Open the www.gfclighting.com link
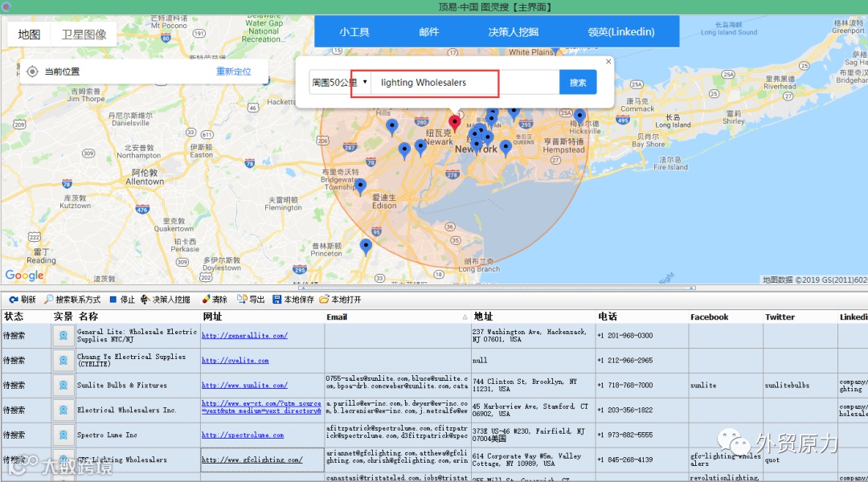 pyautogui.click(x=252, y=460)
